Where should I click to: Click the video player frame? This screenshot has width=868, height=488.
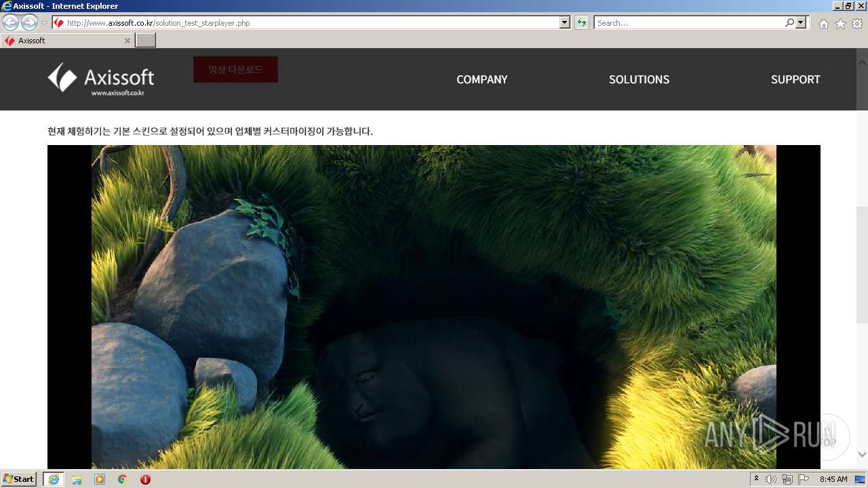tap(434, 306)
